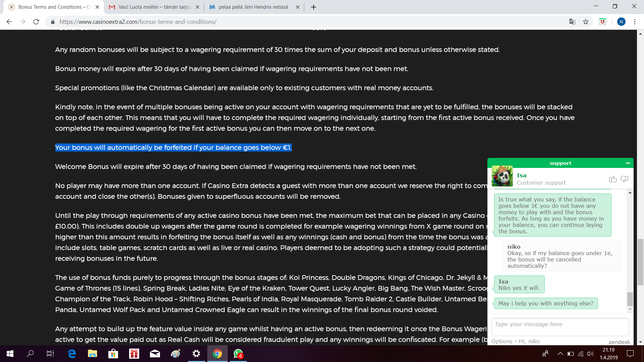This screenshot has width=644, height=362.
Task: Click the 'Niko yes it will.' chat reply
Action: [519, 285]
